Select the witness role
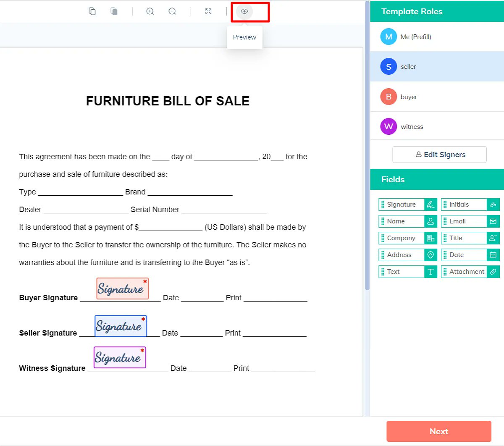The width and height of the screenshot is (504, 446). (437, 126)
